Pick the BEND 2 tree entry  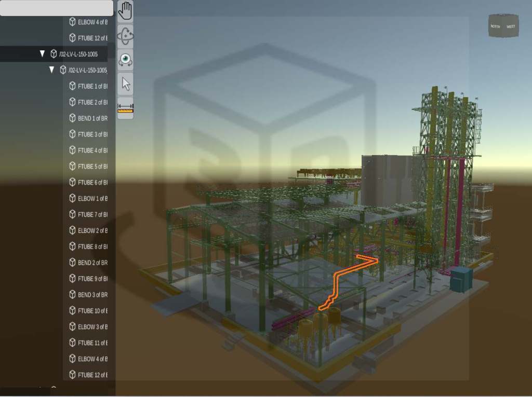92,263
